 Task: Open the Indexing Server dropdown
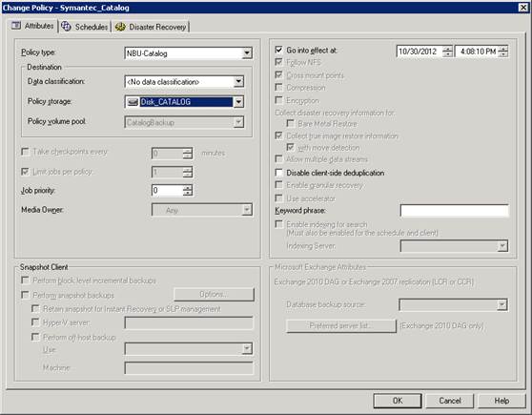point(502,246)
